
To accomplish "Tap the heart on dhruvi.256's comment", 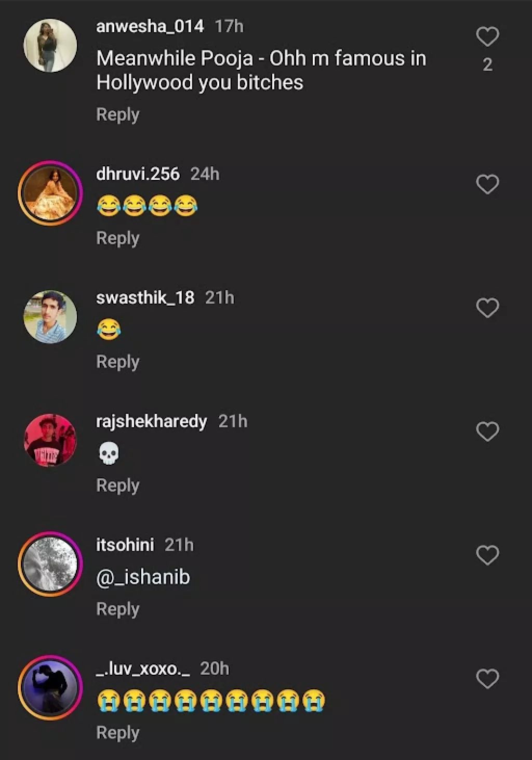I will [487, 185].
